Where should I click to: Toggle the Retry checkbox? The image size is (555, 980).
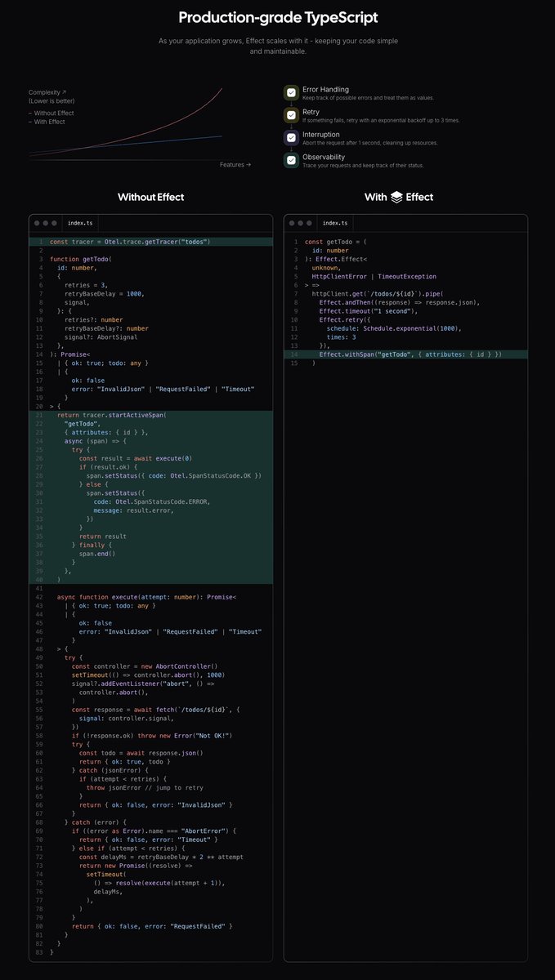pyautogui.click(x=290, y=116)
